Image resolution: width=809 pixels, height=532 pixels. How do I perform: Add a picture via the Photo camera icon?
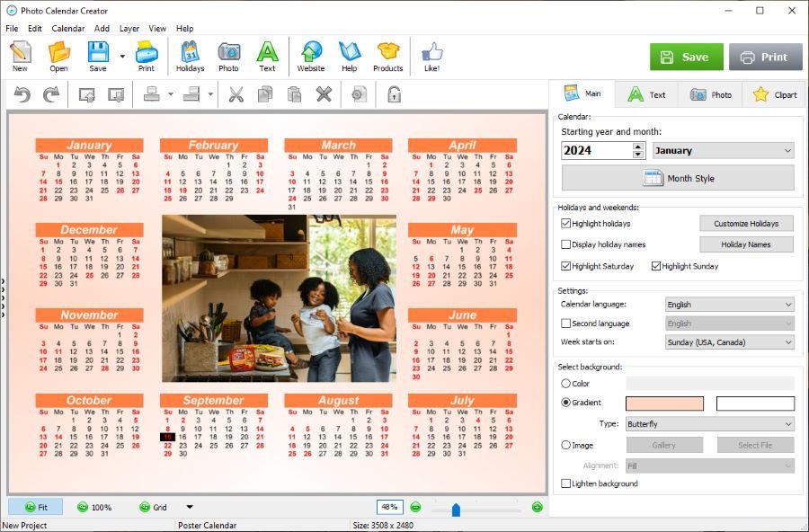[228, 57]
